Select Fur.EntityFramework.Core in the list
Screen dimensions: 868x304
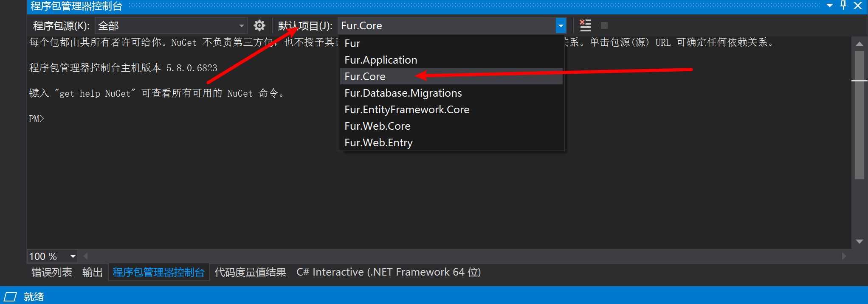click(x=406, y=109)
